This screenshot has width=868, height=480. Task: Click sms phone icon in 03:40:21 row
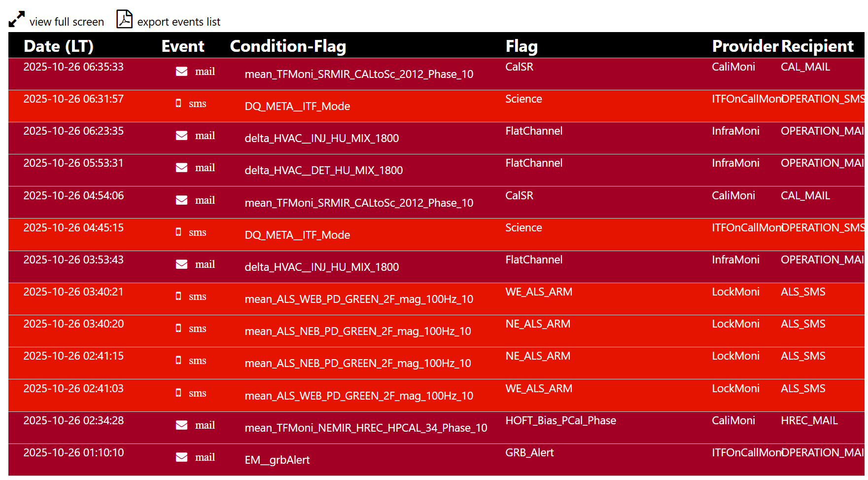coord(178,296)
